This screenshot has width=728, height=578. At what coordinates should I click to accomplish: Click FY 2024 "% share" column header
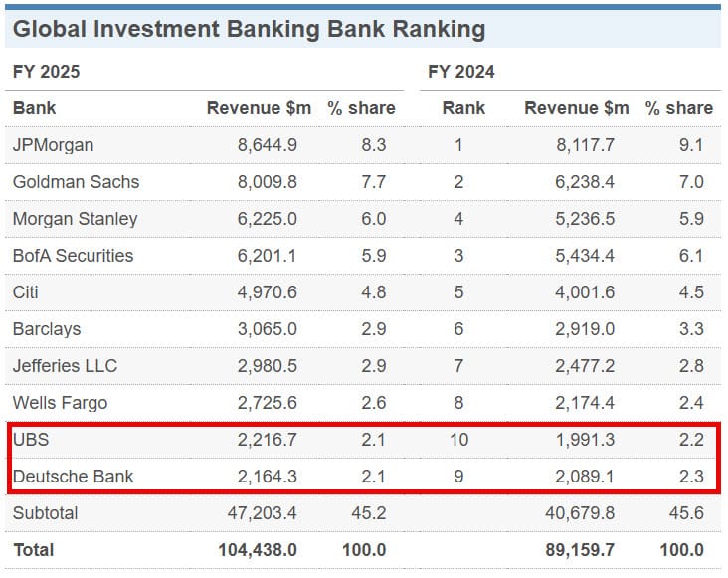click(679, 108)
